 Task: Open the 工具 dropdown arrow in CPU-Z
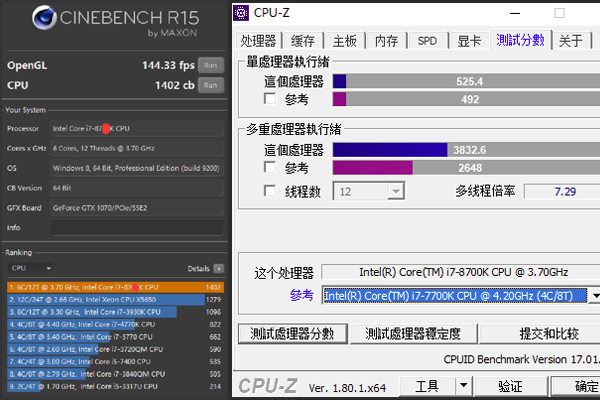pos(463,385)
